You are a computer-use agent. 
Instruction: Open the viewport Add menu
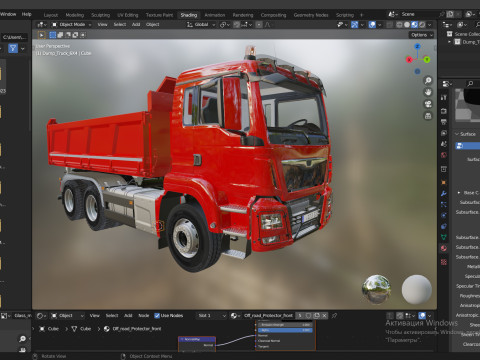point(136,24)
